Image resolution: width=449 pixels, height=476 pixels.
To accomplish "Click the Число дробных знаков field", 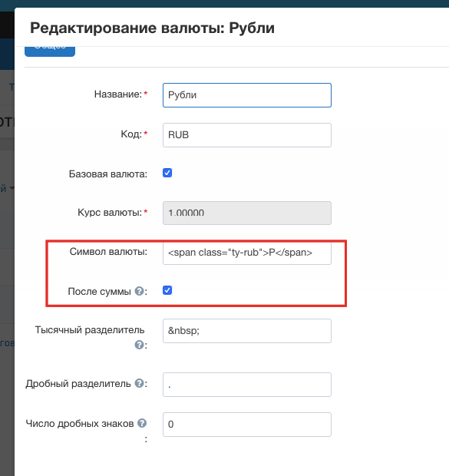I will click(x=247, y=425).
